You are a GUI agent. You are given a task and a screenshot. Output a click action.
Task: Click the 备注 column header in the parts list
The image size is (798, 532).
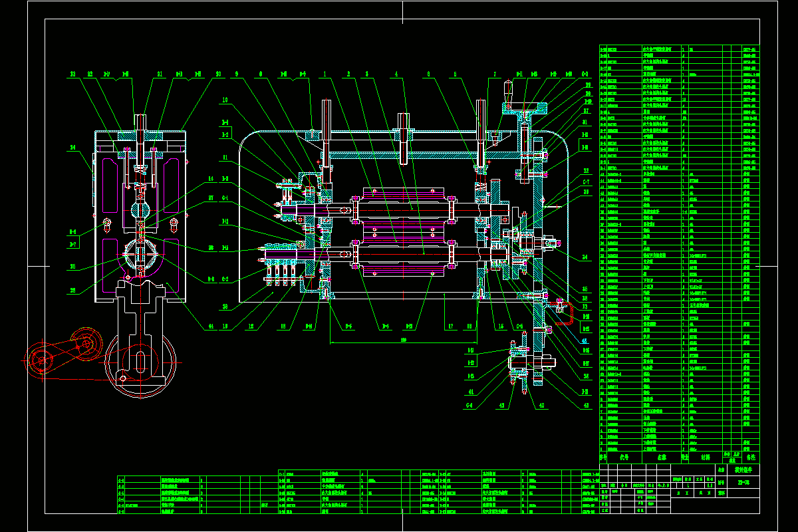[x=750, y=458]
